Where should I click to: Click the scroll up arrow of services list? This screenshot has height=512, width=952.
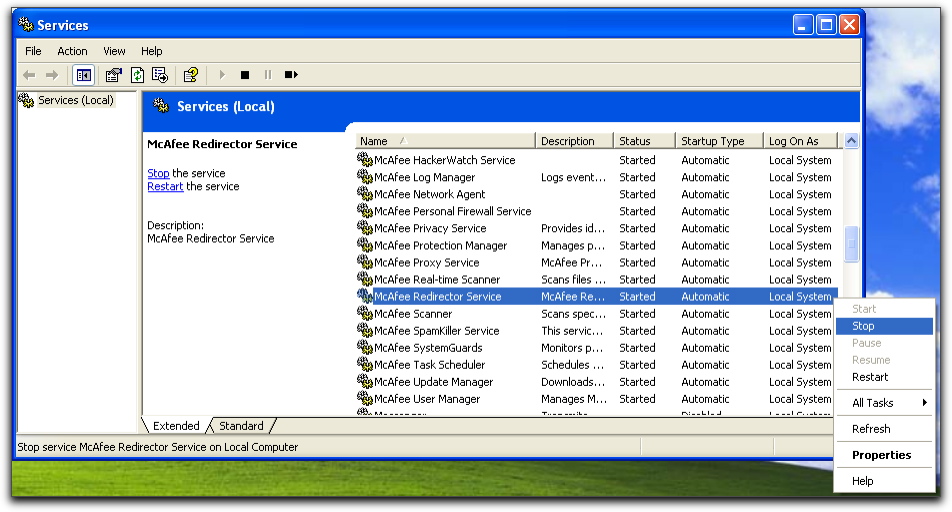click(851, 141)
